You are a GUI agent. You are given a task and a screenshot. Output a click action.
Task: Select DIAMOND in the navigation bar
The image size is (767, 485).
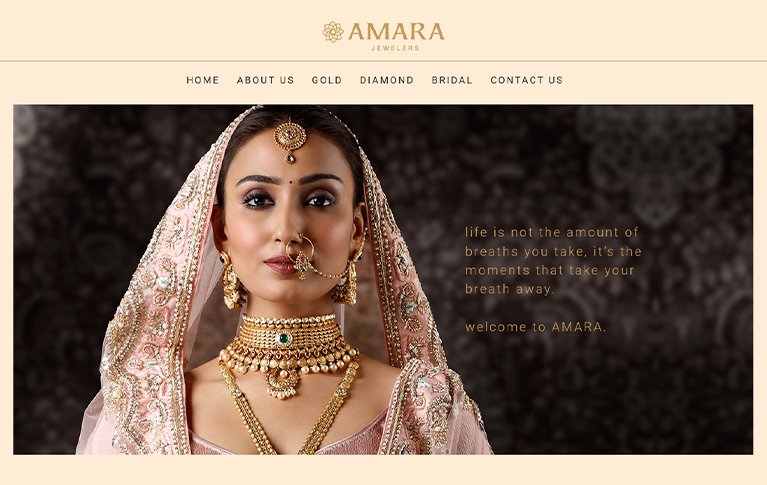click(x=387, y=80)
